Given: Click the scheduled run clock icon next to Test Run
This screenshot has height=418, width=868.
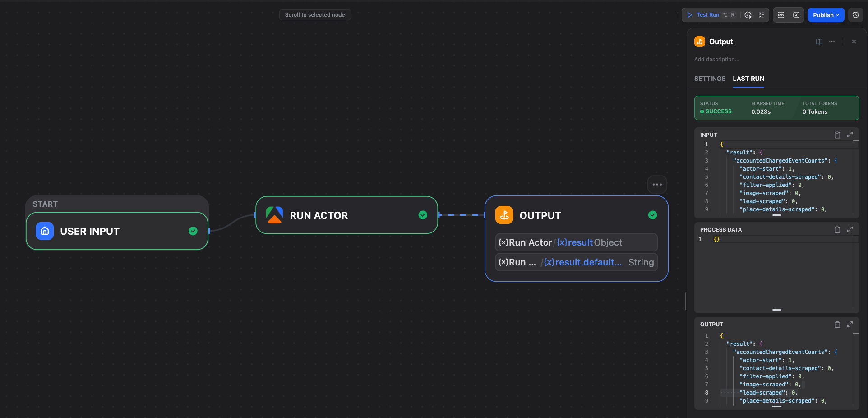Looking at the screenshot, I should click(748, 15).
